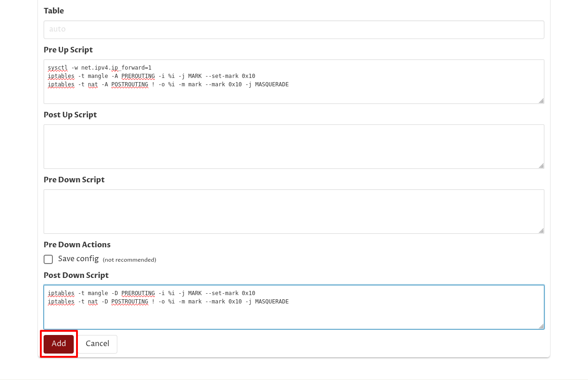Click the resize grip of Post Down Script box

click(541, 326)
